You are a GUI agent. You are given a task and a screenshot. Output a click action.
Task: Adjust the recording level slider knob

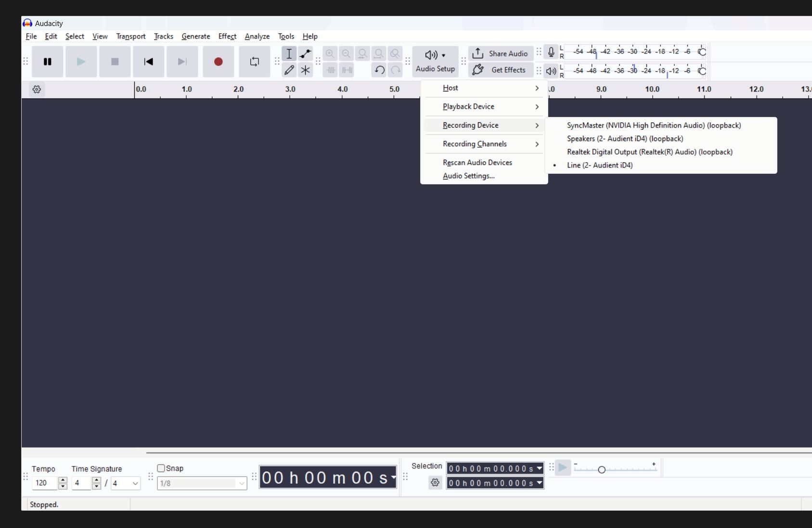coord(702,52)
